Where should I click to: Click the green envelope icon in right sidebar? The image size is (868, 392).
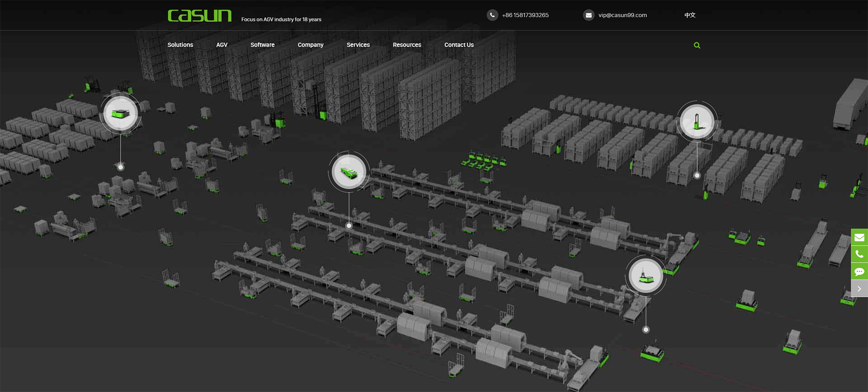click(859, 237)
